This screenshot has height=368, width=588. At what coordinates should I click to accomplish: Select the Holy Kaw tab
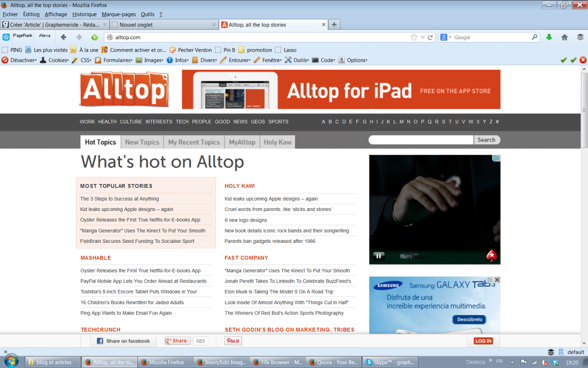pos(278,142)
